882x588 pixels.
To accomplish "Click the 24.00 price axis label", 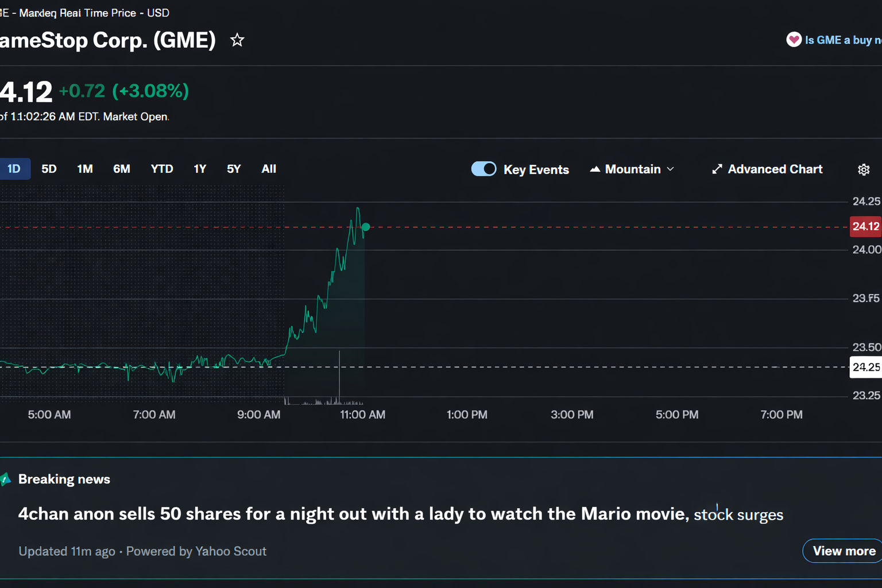I will click(x=866, y=250).
